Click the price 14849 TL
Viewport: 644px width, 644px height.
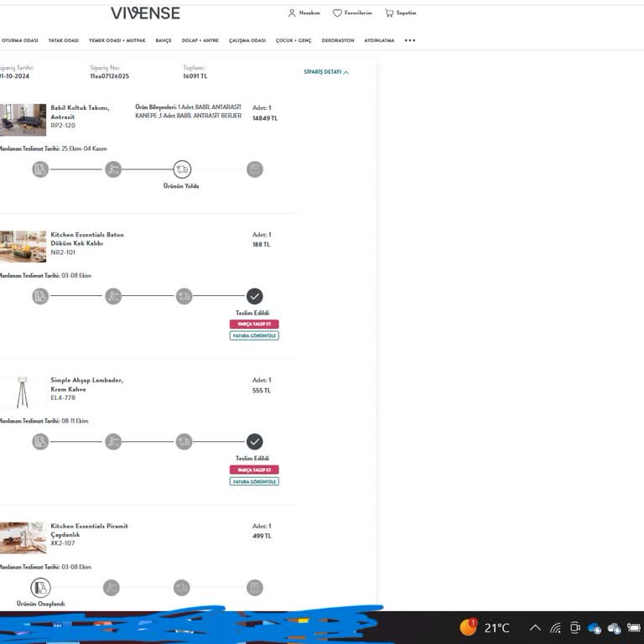click(x=265, y=118)
